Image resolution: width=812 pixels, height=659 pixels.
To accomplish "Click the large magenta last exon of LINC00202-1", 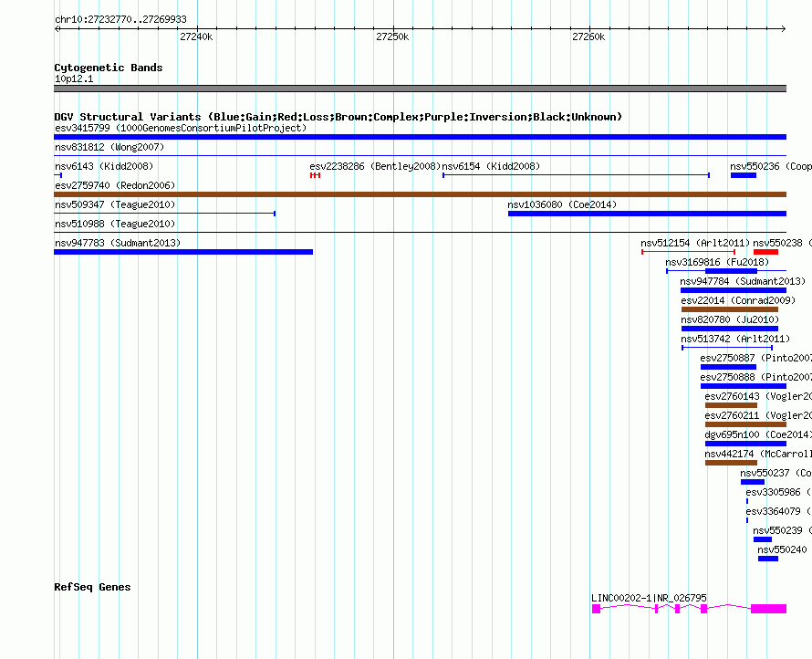I will tap(768, 609).
